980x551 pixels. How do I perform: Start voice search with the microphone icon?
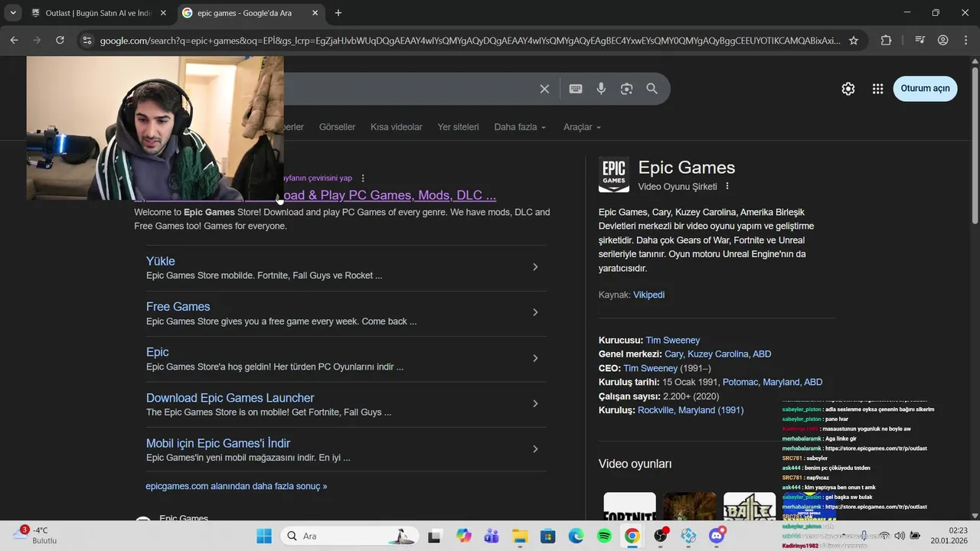(x=601, y=89)
